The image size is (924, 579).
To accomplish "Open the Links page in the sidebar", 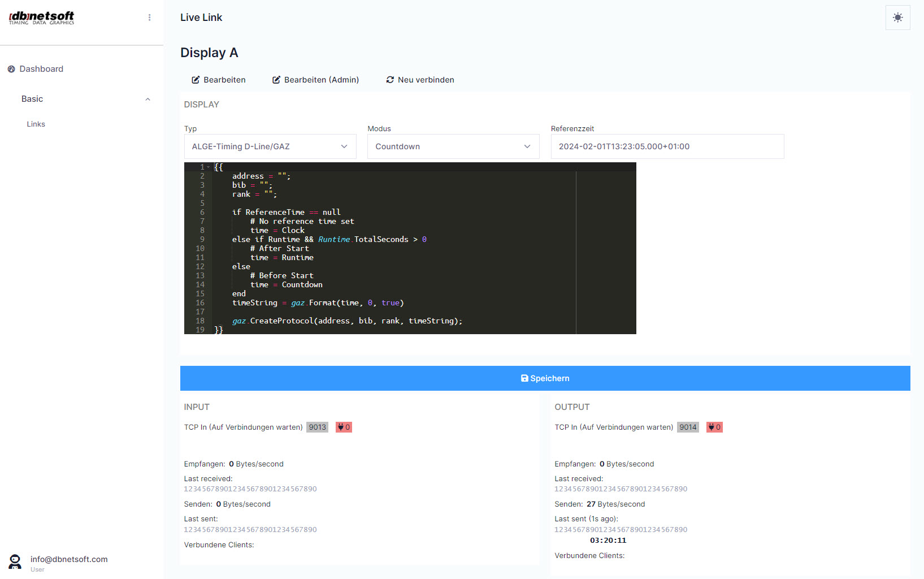I will click(36, 124).
